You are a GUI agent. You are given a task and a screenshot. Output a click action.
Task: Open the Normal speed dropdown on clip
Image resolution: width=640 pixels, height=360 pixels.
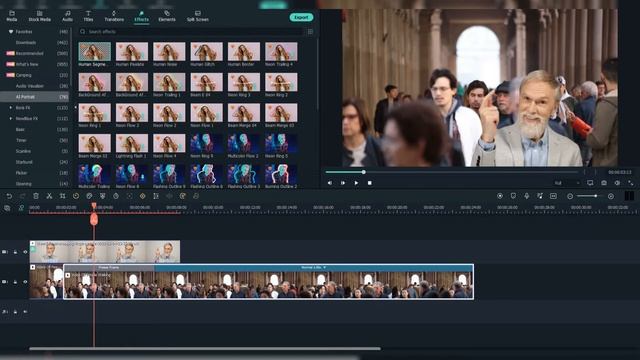click(313, 267)
